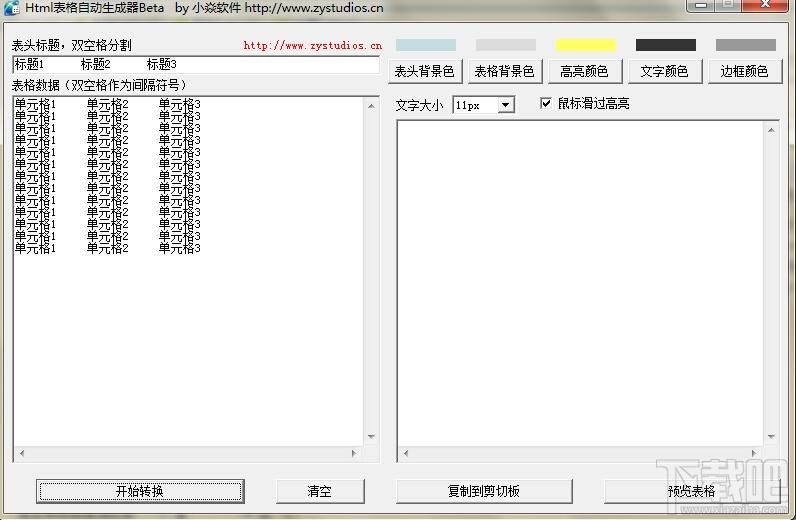Click 单元格1 in the first data row
The width and height of the screenshot is (796, 520).
click(x=35, y=104)
